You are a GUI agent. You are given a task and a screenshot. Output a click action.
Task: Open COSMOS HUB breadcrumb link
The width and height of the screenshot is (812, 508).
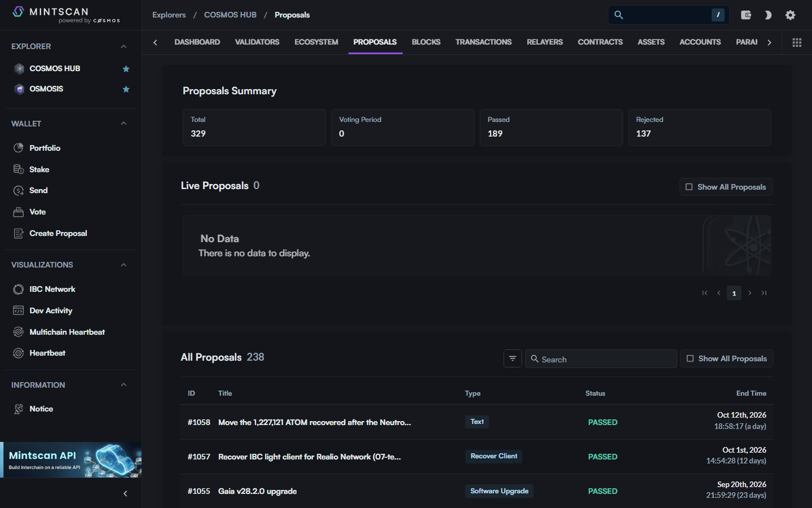(230, 15)
